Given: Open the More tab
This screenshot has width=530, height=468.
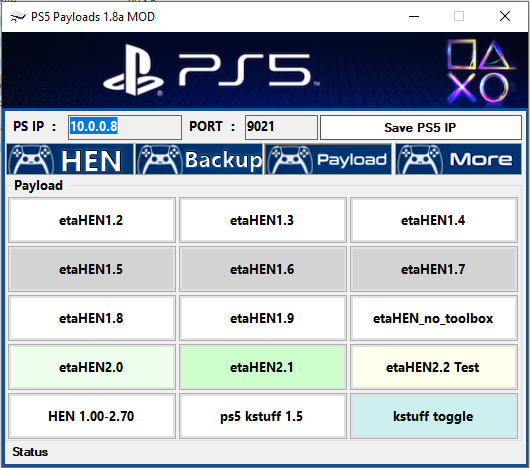Looking at the screenshot, I should (458, 159).
